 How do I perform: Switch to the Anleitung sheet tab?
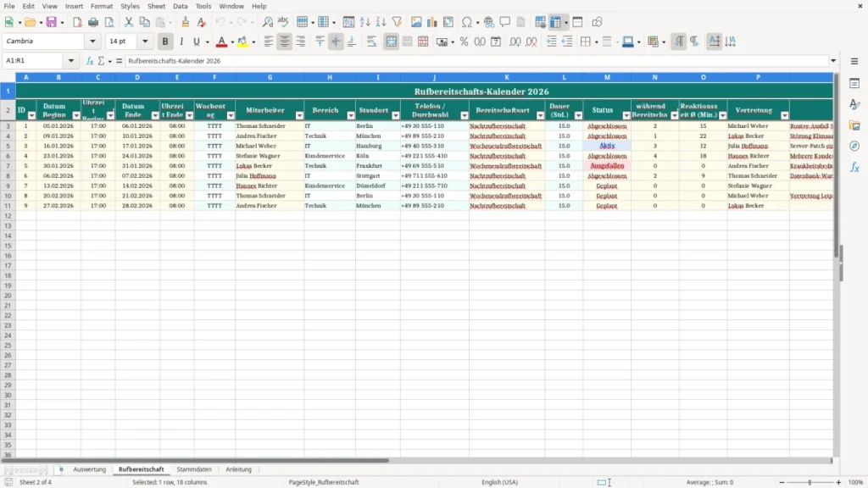238,469
